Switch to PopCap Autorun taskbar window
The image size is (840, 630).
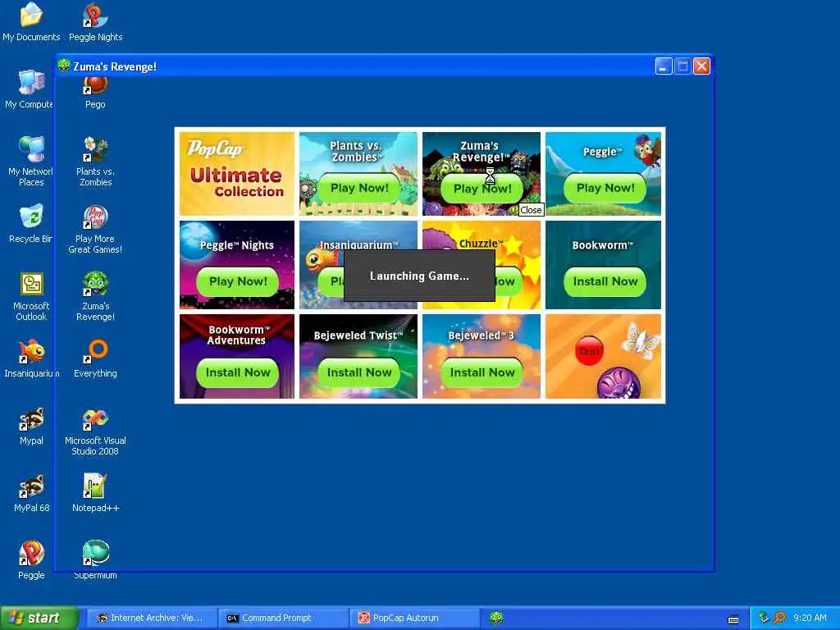[x=414, y=619]
